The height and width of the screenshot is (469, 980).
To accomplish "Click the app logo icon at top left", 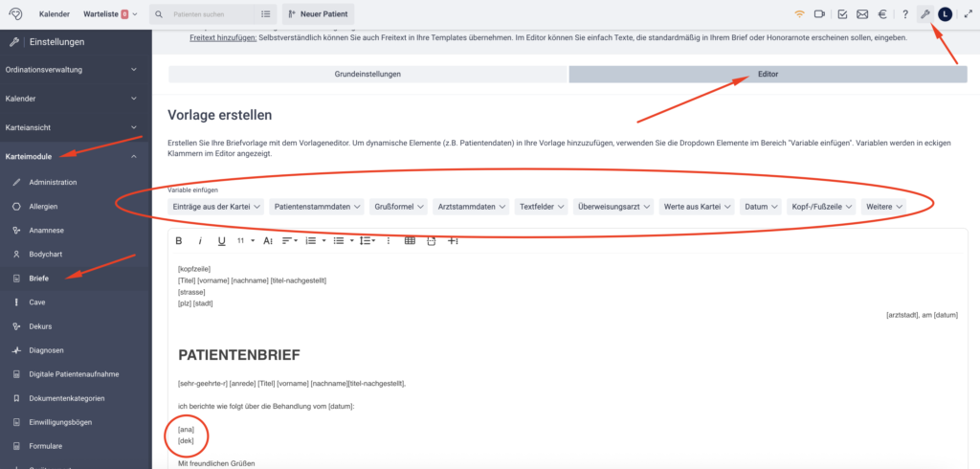I will click(17, 13).
